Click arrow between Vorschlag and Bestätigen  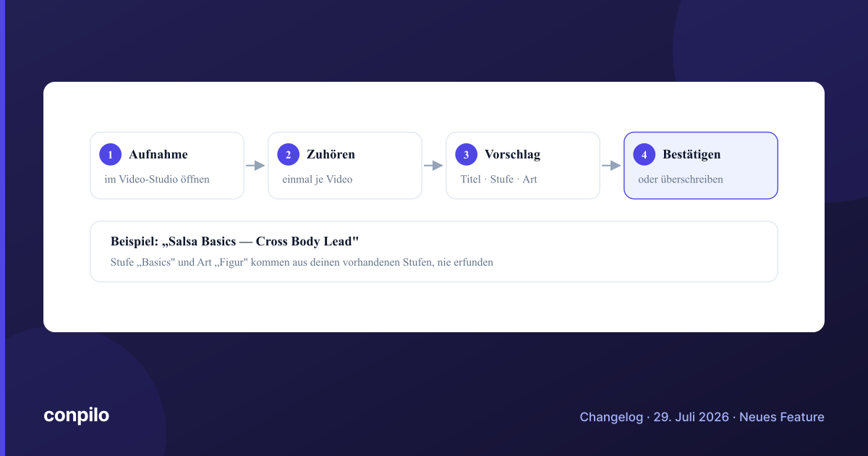pyautogui.click(x=612, y=166)
